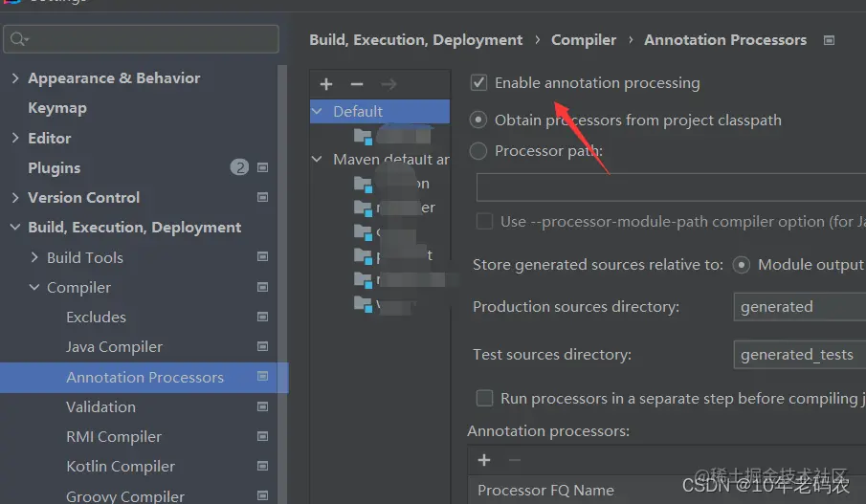The image size is (866, 504).
Task: Toggle Run processors in a separate step
Action: point(484,398)
